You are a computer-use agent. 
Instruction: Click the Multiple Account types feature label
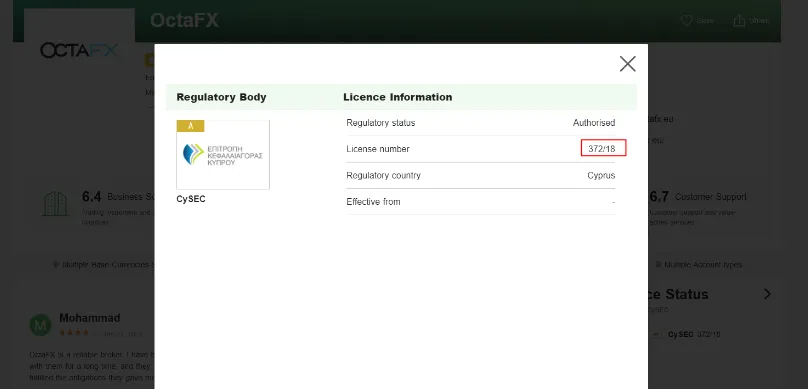[x=703, y=265]
